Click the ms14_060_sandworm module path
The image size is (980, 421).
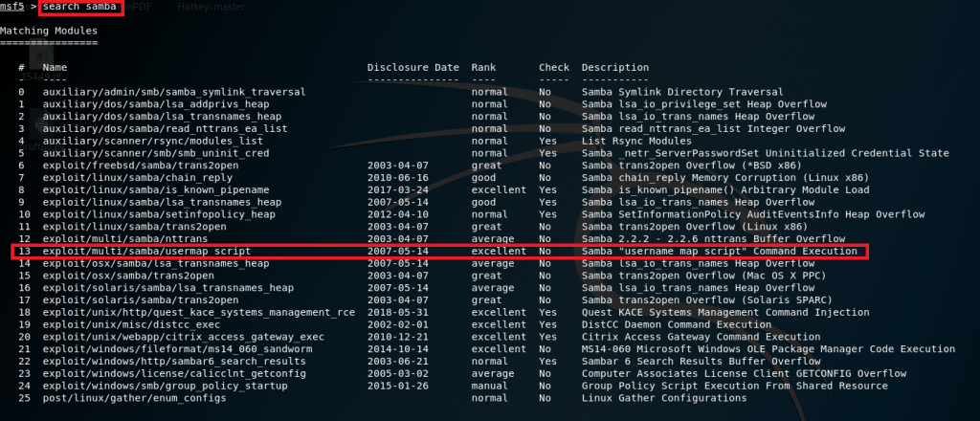tap(164, 349)
